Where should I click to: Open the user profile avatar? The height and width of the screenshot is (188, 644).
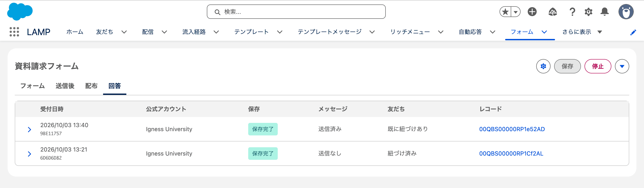pyautogui.click(x=626, y=12)
